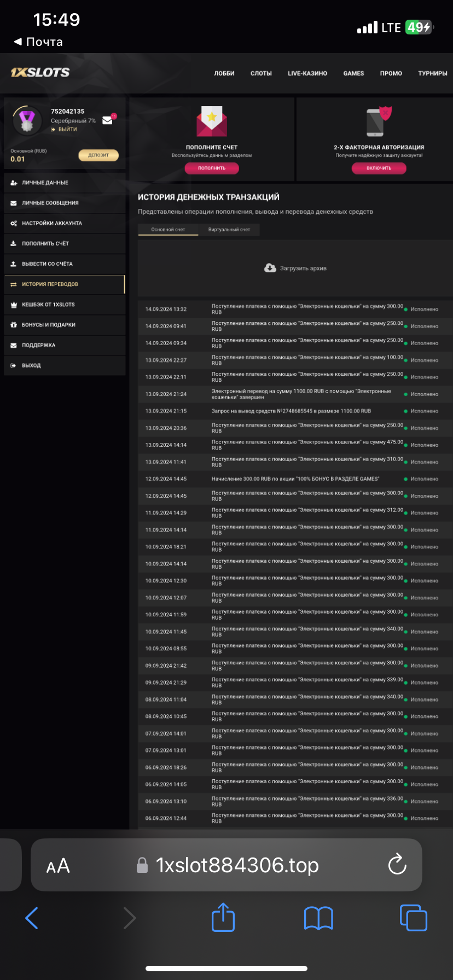The width and height of the screenshot is (453, 980).
Task: Open КЕШБЭК ОТ 1XSLOTS sidebar item
Action: 48,305
